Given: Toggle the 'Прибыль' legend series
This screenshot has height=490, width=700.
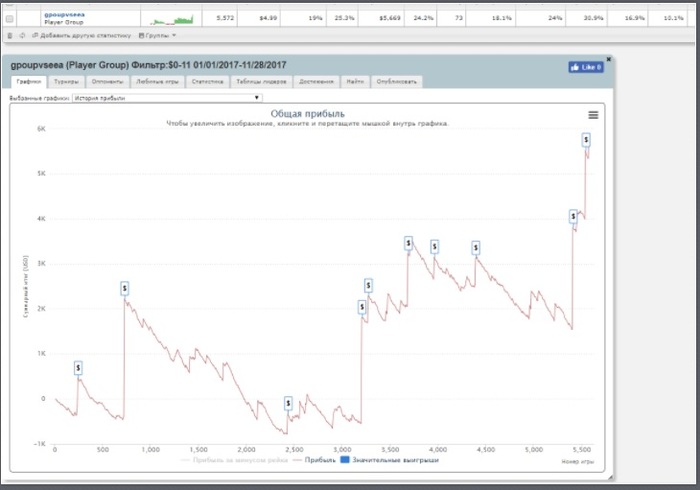Looking at the screenshot, I should [x=314, y=460].
